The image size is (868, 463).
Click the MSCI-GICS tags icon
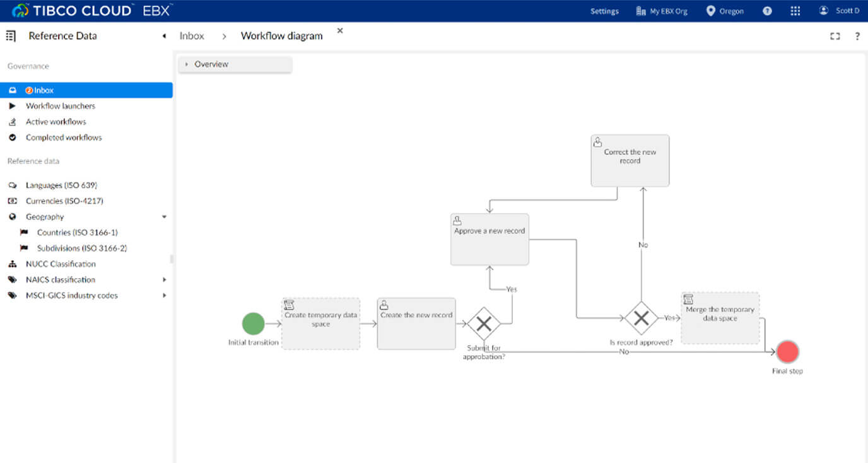13,296
